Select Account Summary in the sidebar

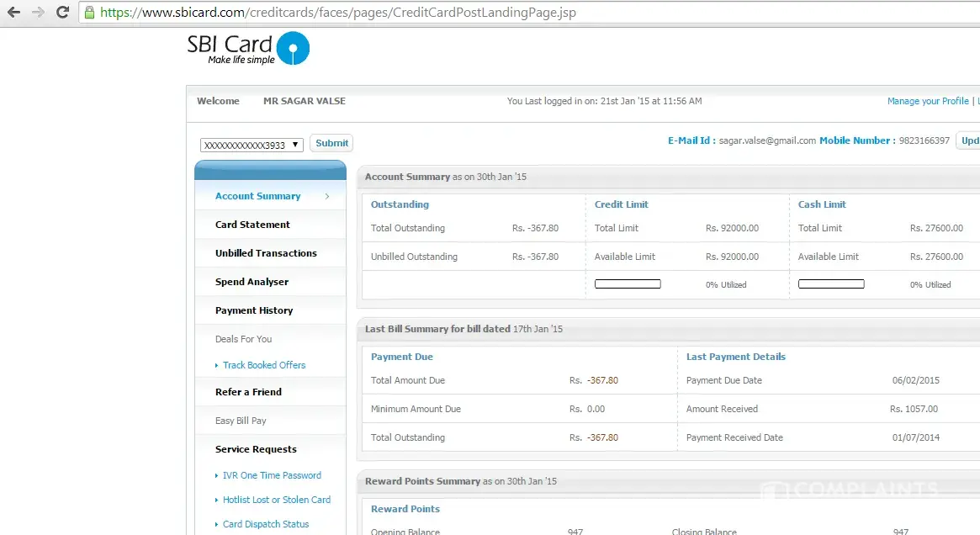click(x=257, y=196)
